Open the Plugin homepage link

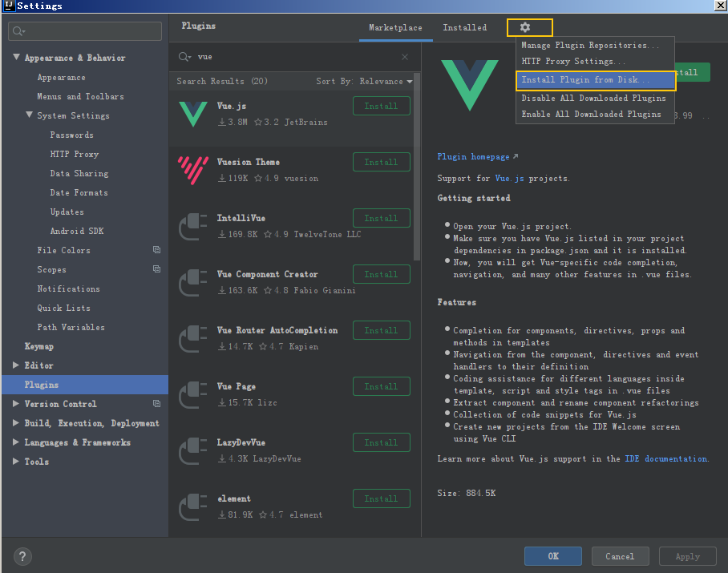[x=477, y=156]
